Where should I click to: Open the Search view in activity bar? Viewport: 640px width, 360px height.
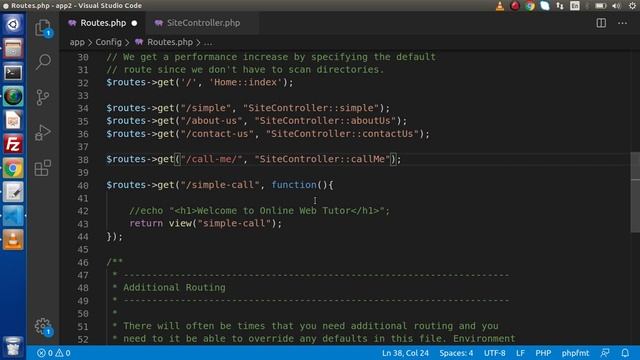click(43, 62)
